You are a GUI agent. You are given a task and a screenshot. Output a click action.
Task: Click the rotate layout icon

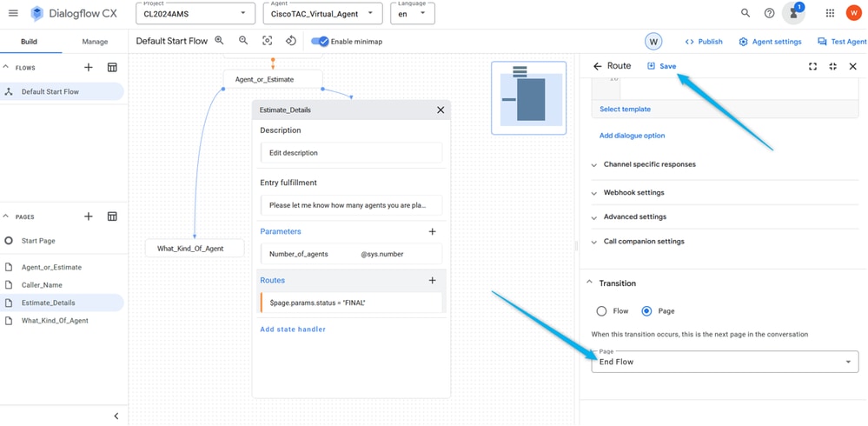pos(291,41)
